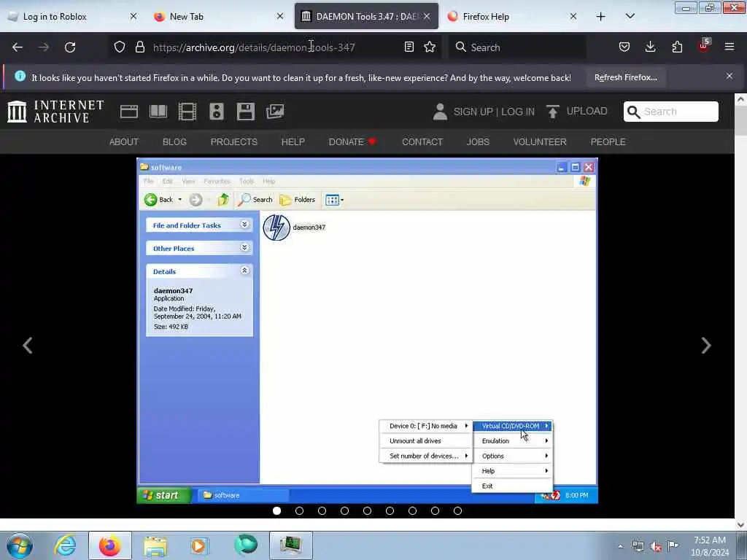Click the muted volume tray icon
Screen dimensions: 747x560
[656, 546]
